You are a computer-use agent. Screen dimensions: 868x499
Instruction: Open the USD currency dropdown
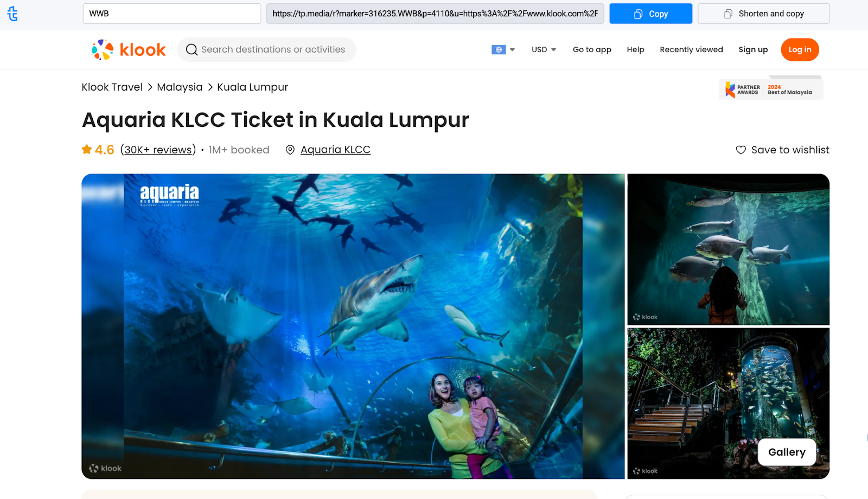pos(544,50)
